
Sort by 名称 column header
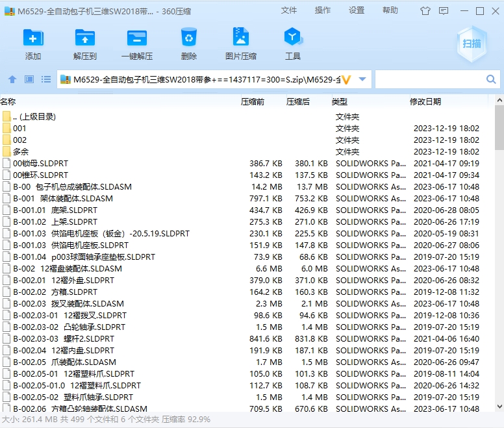pos(8,102)
